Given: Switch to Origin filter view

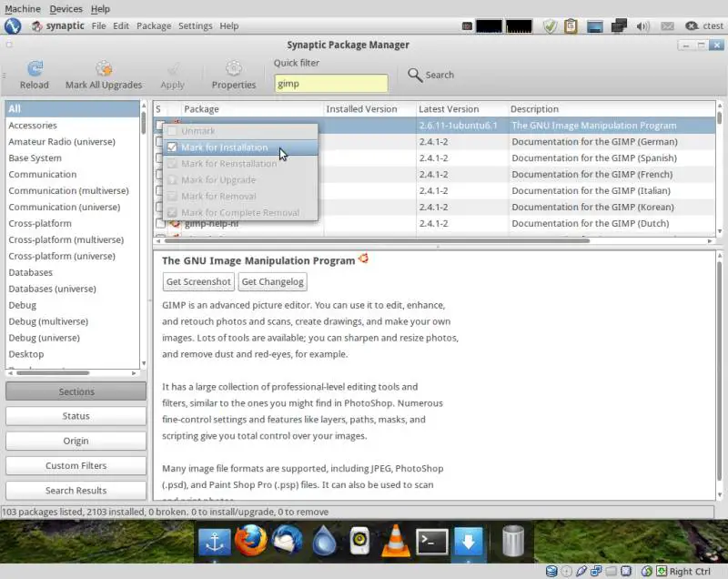Looking at the screenshot, I should click(76, 441).
